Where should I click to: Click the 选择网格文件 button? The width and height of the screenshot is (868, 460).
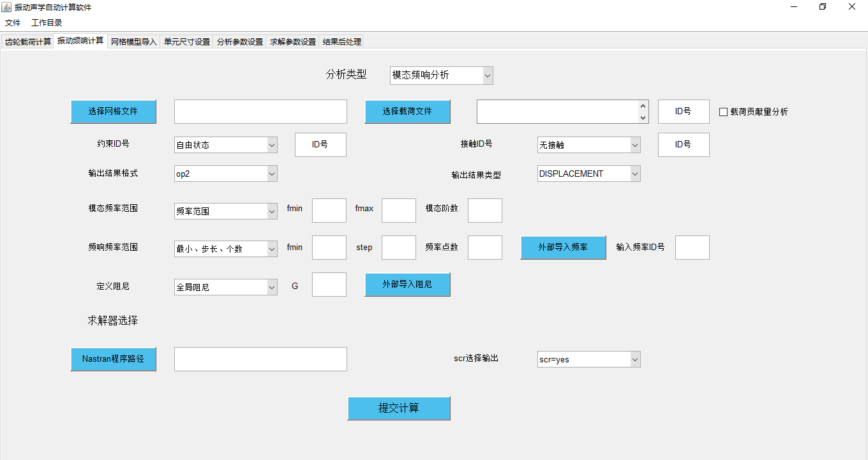tap(113, 112)
